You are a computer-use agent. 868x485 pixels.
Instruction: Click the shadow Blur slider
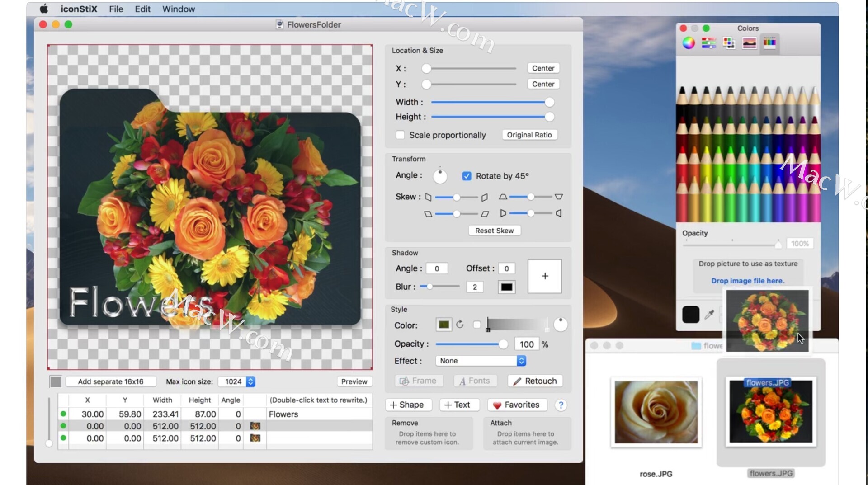[x=439, y=287]
